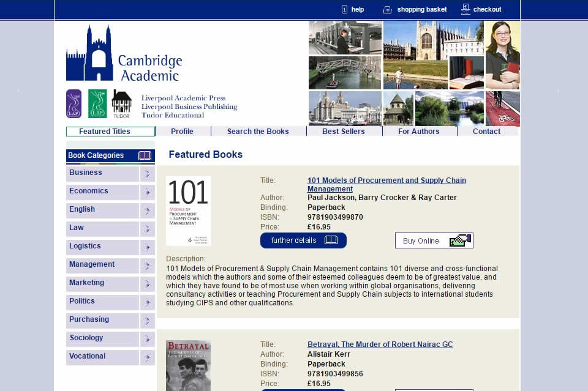
Task: Click the Book Categories header
Action: 110,155
